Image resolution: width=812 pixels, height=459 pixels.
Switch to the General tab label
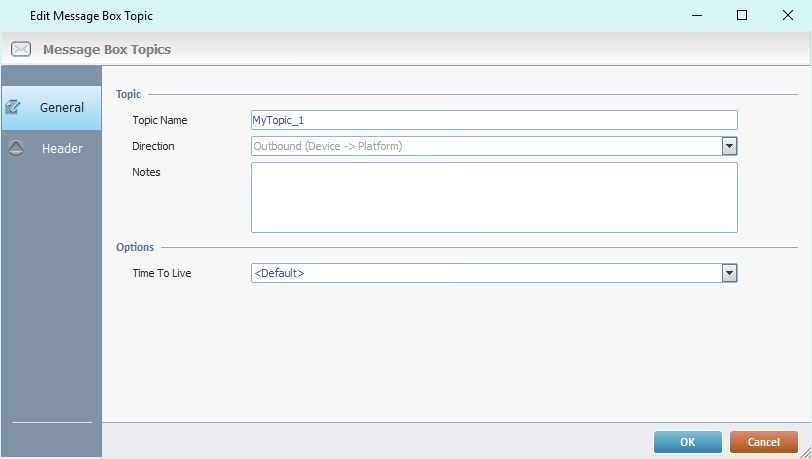(61, 107)
